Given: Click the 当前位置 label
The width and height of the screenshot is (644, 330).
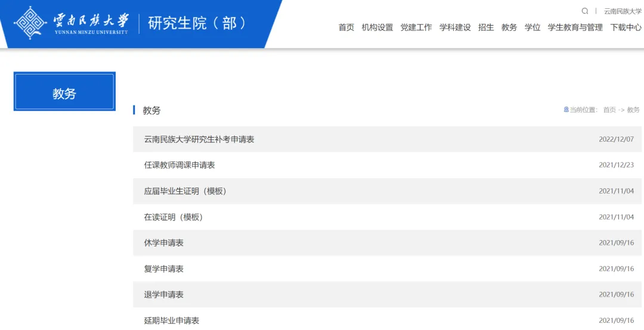Looking at the screenshot, I should point(583,110).
